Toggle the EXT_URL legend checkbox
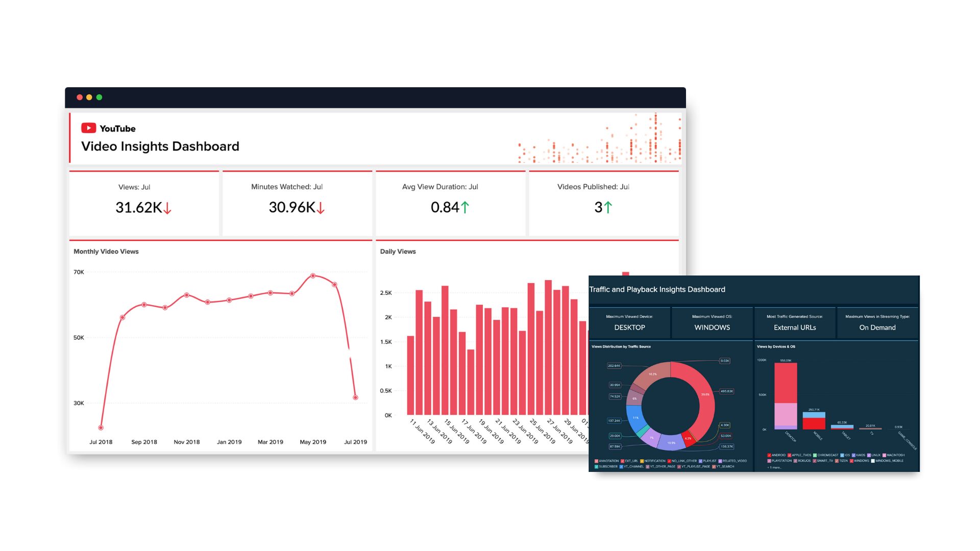This screenshot has height=551, width=980. click(x=622, y=461)
